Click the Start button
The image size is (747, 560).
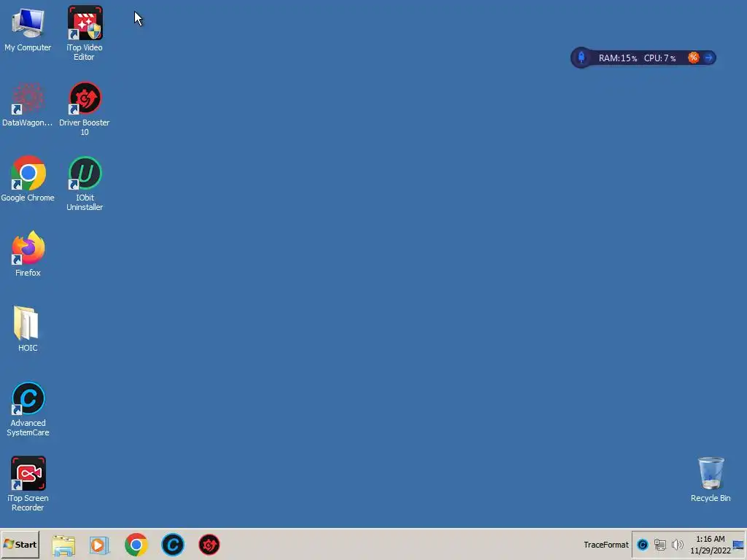coord(20,544)
